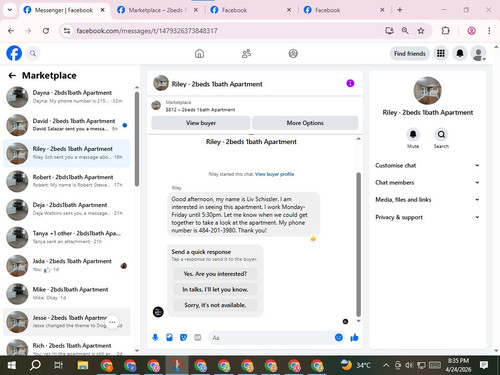Expand Media, files and links section

[x=427, y=200]
